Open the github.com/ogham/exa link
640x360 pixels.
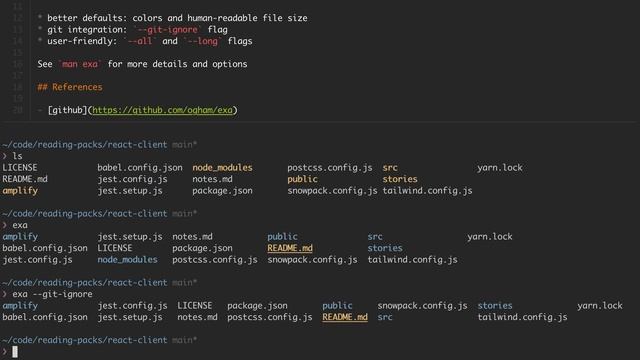point(162,110)
